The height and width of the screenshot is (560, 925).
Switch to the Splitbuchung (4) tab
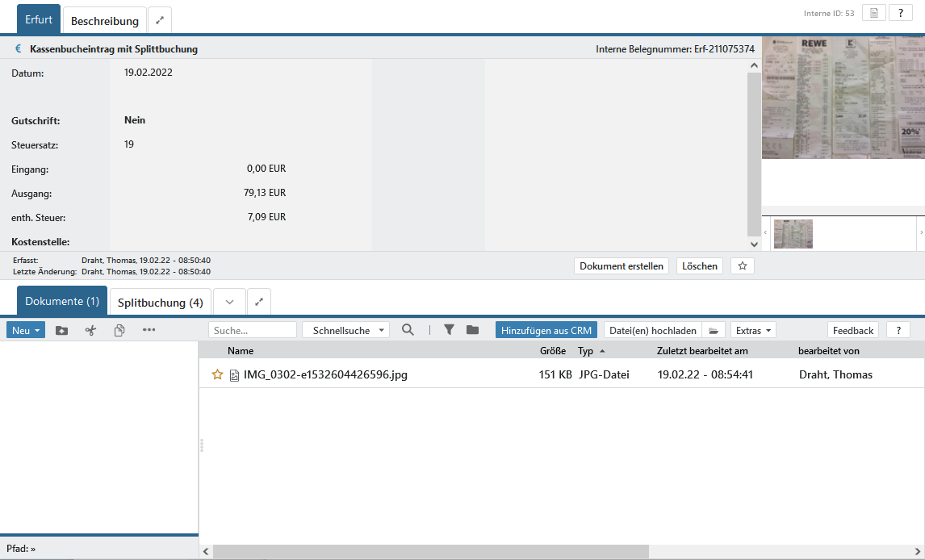(x=161, y=303)
